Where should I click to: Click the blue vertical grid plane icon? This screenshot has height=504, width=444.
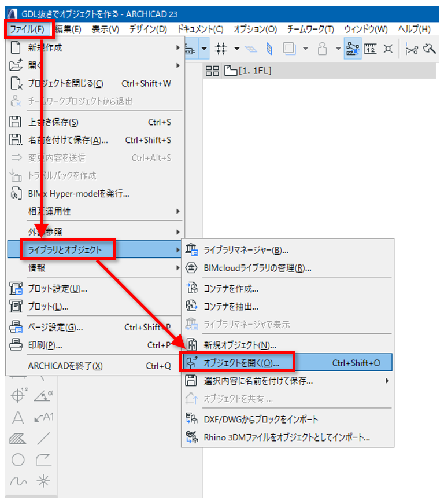[x=269, y=49]
